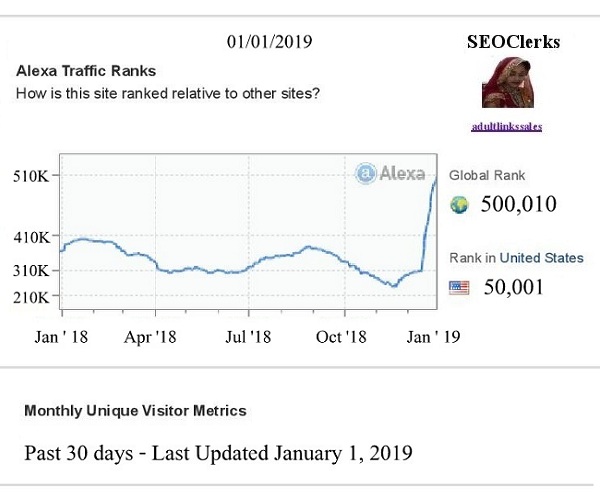This screenshot has height=500, width=600.
Task: Click the 210K label on chart axis
Action: click(x=29, y=297)
